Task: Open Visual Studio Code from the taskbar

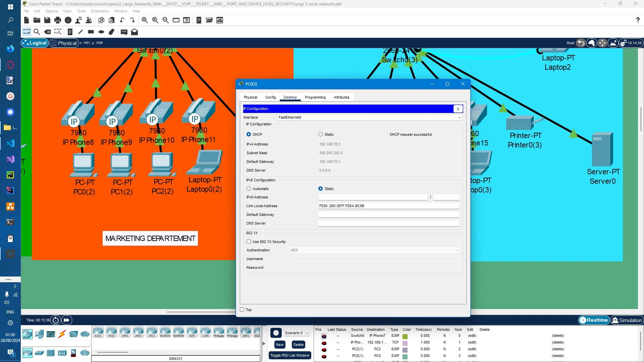Action: pos(10,143)
